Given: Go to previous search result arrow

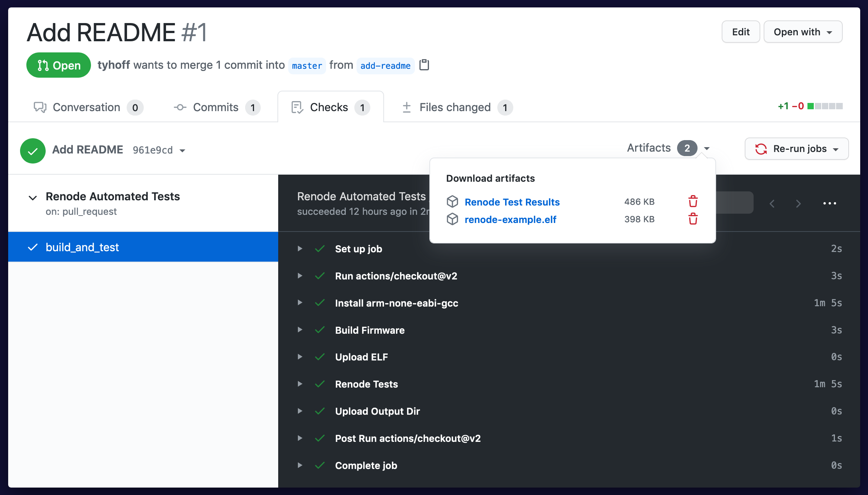Looking at the screenshot, I should pyautogui.click(x=772, y=204).
